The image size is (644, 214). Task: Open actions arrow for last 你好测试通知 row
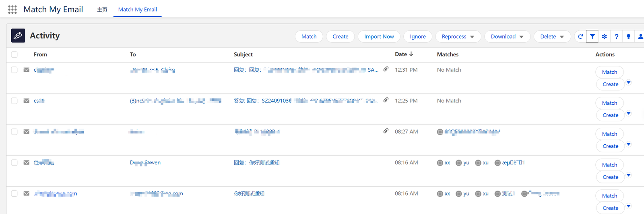click(x=629, y=206)
